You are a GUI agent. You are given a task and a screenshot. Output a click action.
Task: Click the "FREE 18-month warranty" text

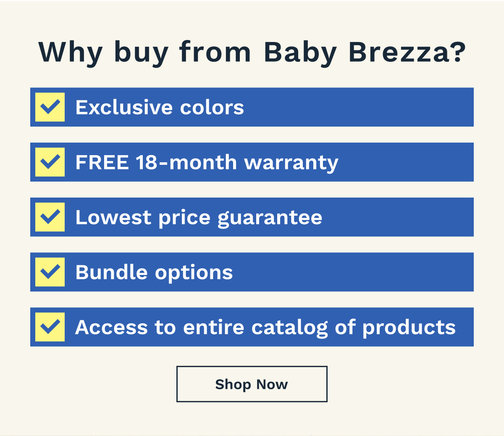pyautogui.click(x=207, y=163)
